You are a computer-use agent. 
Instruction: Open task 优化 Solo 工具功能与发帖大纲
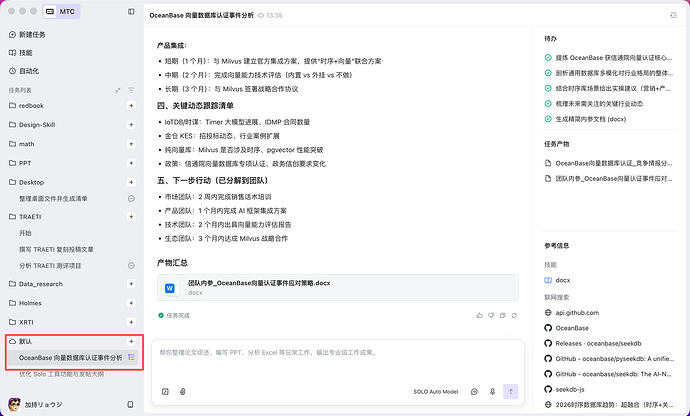pos(62,374)
